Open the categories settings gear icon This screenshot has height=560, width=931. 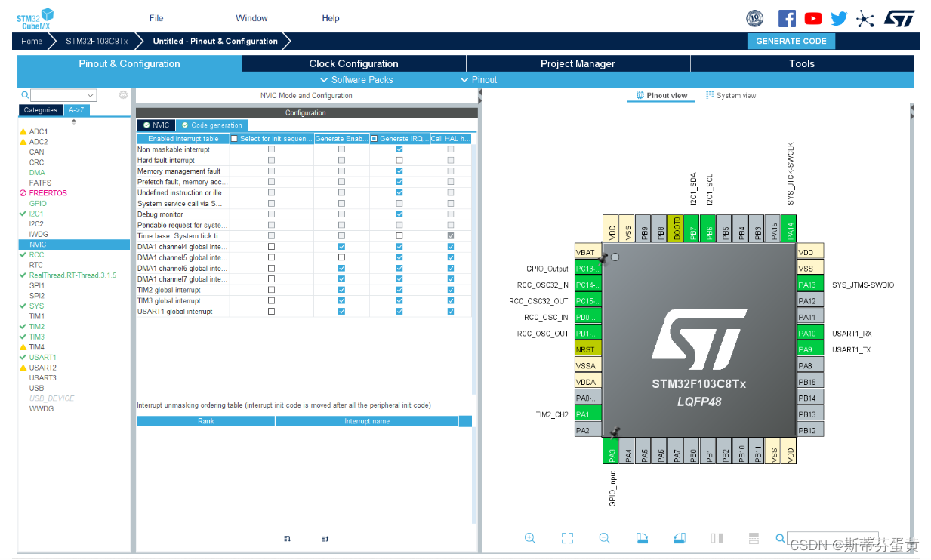123,95
